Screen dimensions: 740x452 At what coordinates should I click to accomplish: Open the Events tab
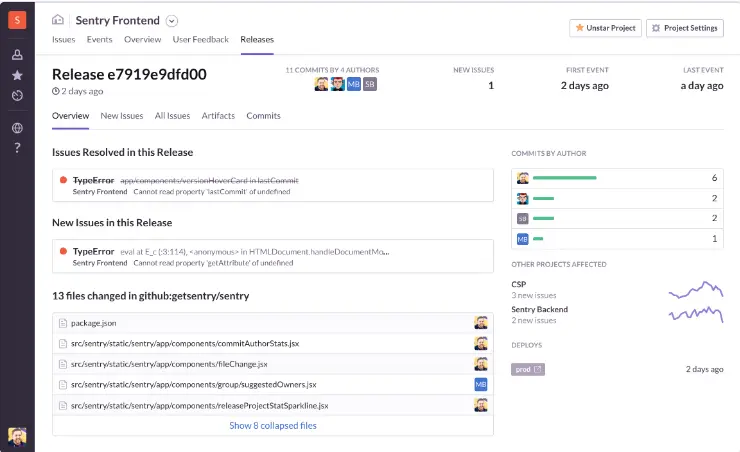(x=100, y=40)
